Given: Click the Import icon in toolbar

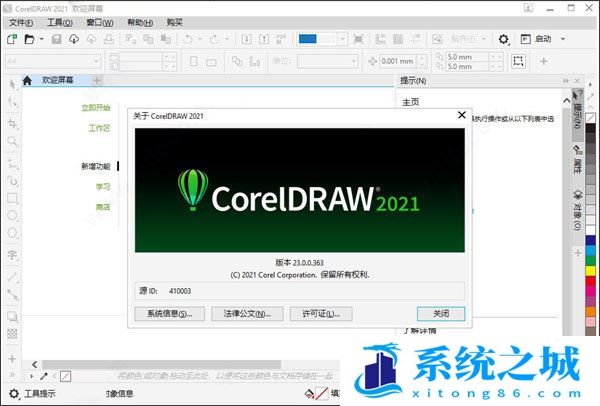Looking at the screenshot, I should (x=246, y=39).
